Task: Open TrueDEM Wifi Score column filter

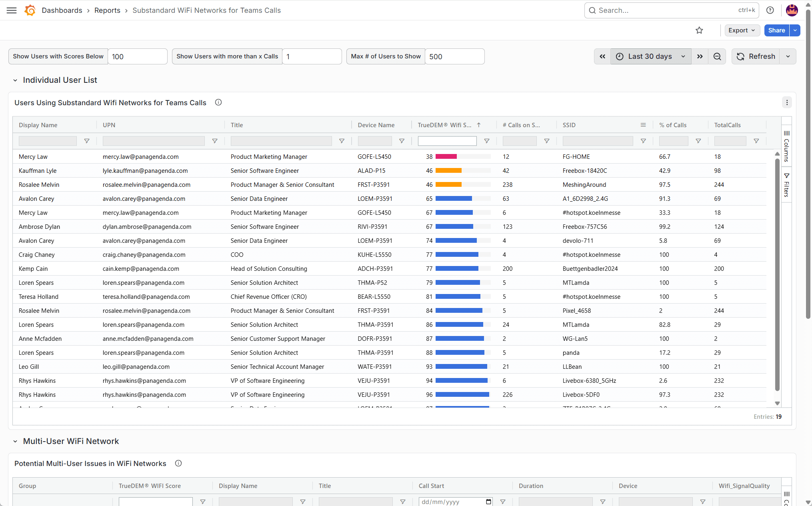Action: tap(487, 141)
